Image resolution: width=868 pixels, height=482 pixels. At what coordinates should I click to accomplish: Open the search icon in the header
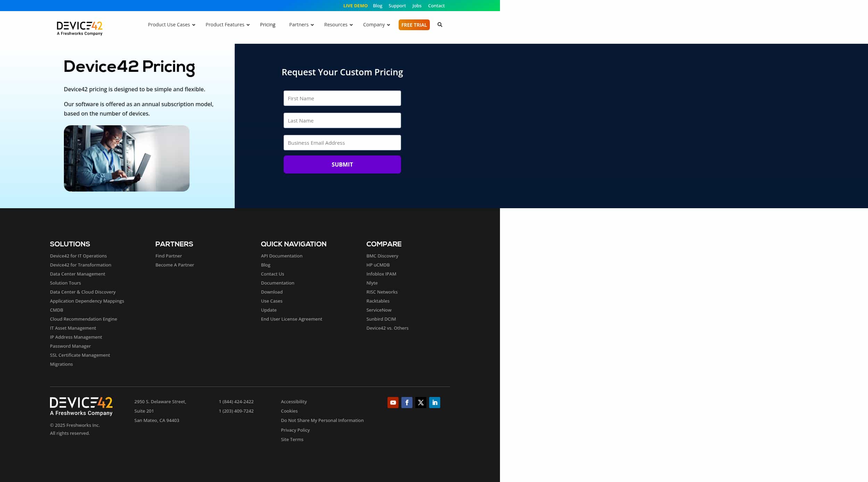(440, 25)
